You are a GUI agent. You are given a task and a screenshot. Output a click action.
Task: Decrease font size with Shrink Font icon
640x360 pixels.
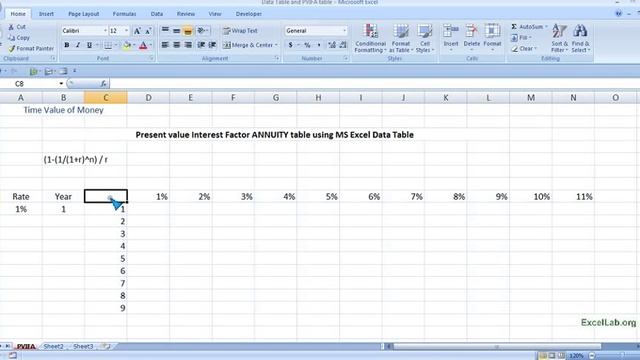148,31
